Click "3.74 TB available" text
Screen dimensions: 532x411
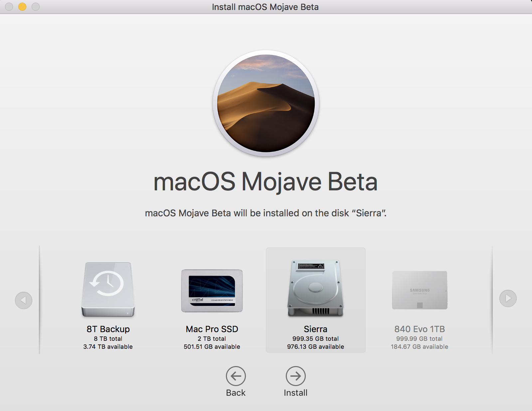tap(108, 347)
